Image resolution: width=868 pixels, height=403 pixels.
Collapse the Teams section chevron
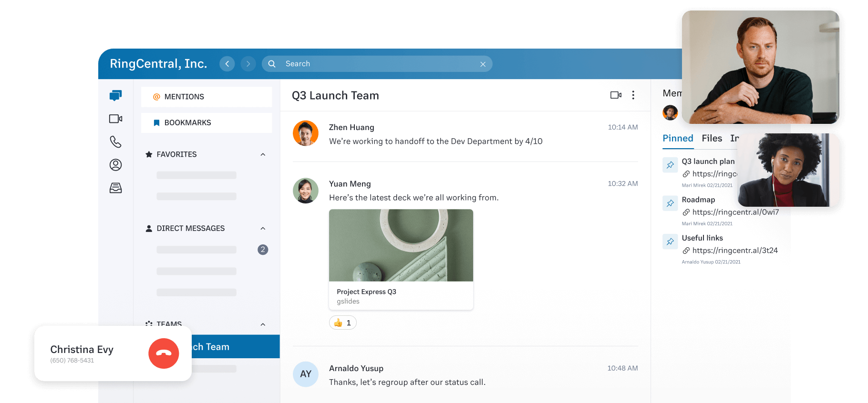point(263,324)
